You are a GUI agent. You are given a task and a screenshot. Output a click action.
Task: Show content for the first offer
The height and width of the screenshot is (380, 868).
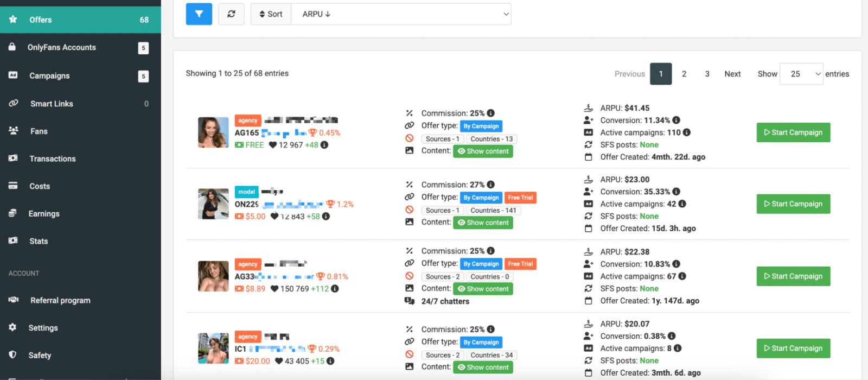pos(483,151)
